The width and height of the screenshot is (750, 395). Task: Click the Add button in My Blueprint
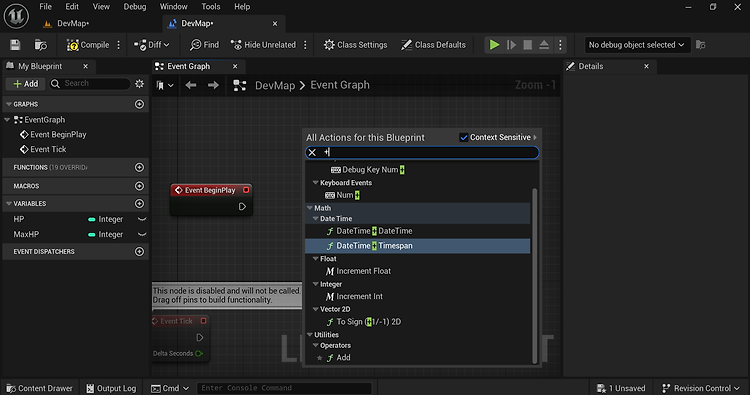25,84
